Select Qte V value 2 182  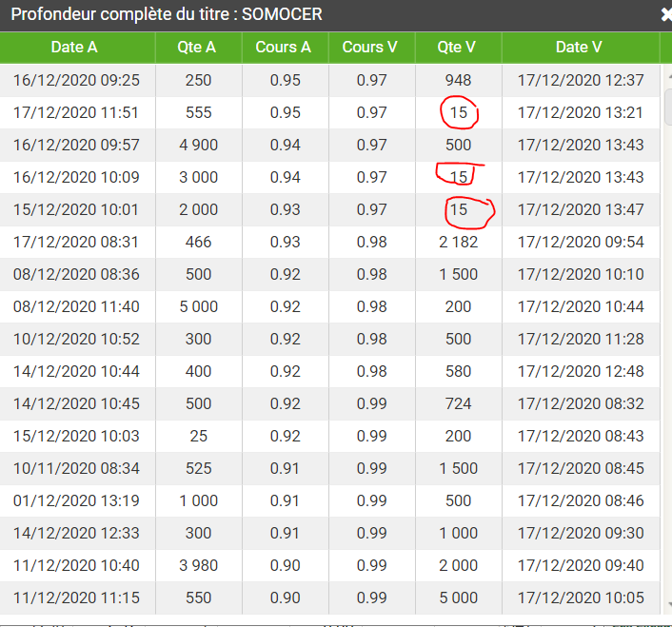click(x=458, y=242)
